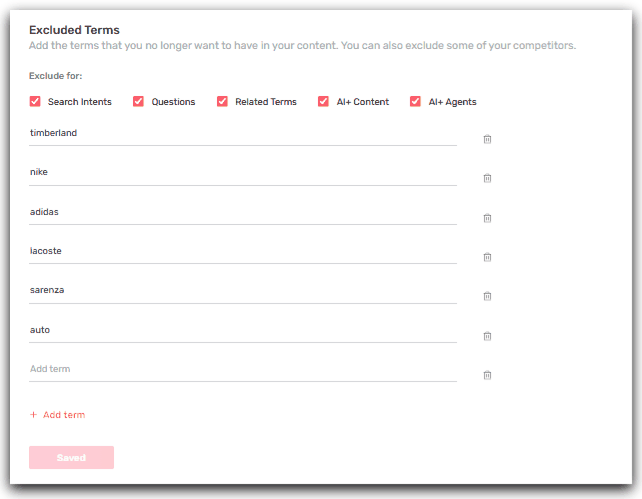Delete the timberland excluded term
This screenshot has height=499, width=642.
487,139
